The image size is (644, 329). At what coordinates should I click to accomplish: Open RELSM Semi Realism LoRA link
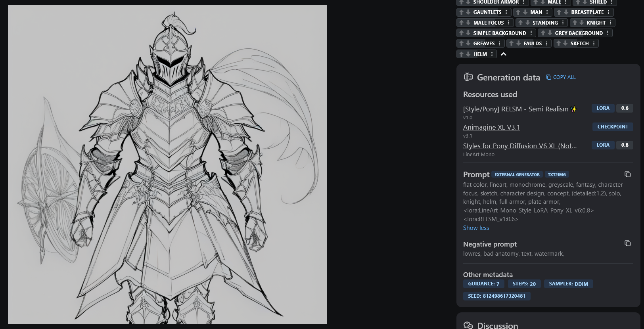520,109
